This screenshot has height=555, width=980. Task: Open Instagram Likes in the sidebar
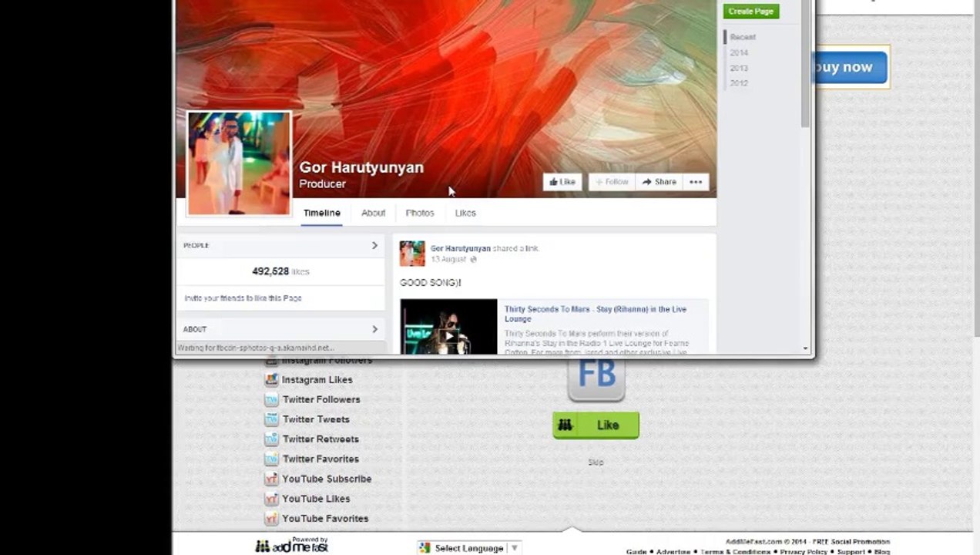pos(317,380)
